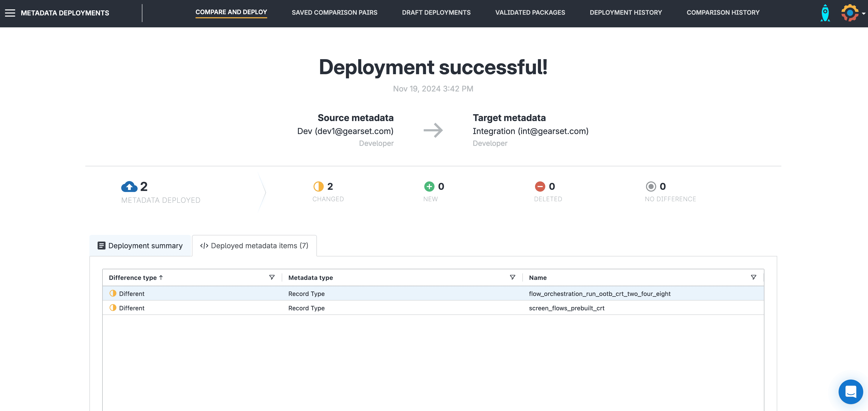Click the Deleted label
Viewport: 868px width, 411px height.
point(548,199)
